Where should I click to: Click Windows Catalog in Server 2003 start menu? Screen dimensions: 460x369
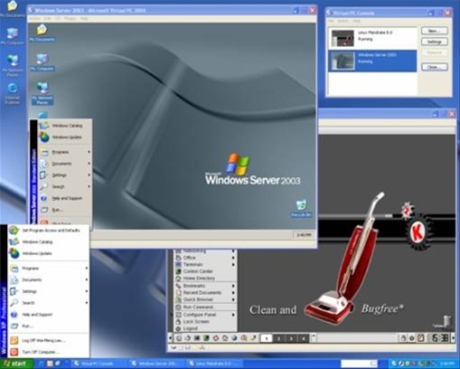65,126
